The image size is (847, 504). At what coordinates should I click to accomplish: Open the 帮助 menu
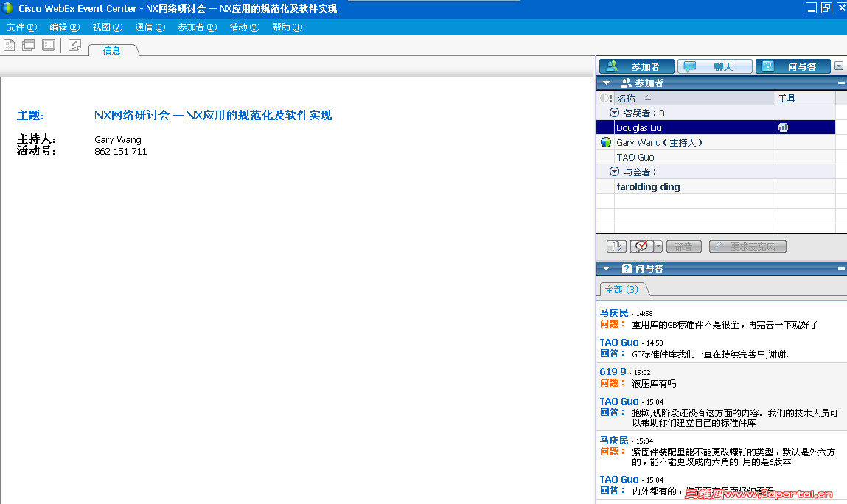pyautogui.click(x=287, y=27)
